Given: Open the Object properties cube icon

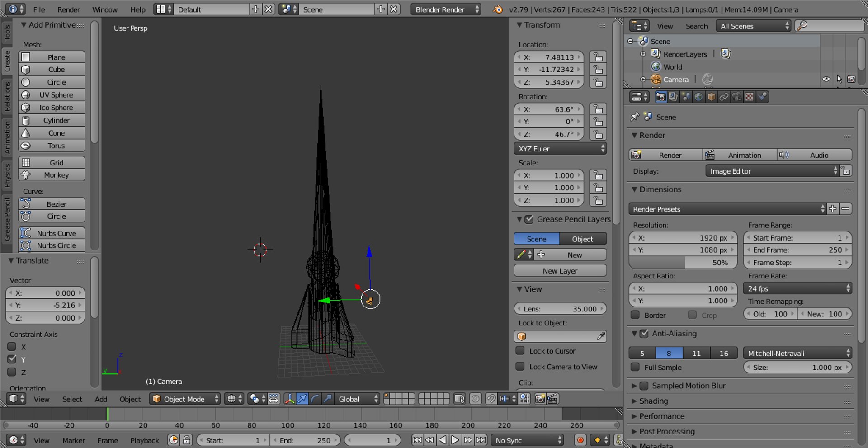Looking at the screenshot, I should pyautogui.click(x=711, y=97).
